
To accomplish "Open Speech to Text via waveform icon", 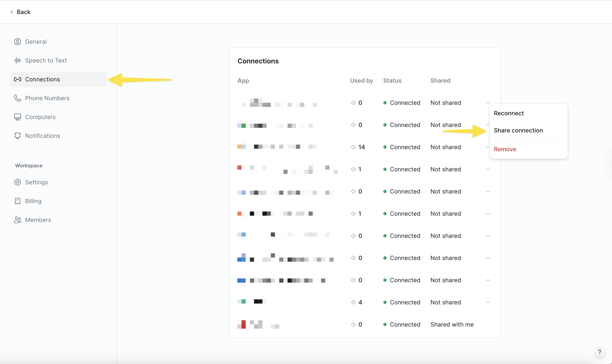I will point(17,61).
